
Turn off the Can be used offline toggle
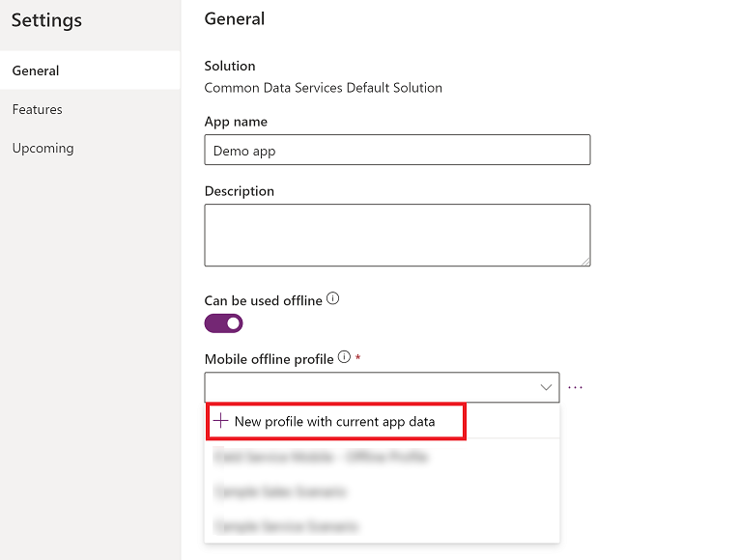point(224,323)
